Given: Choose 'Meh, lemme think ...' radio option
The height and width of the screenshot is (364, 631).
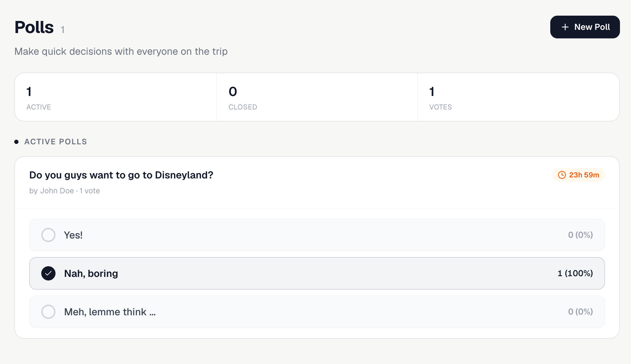Looking at the screenshot, I should (48, 312).
